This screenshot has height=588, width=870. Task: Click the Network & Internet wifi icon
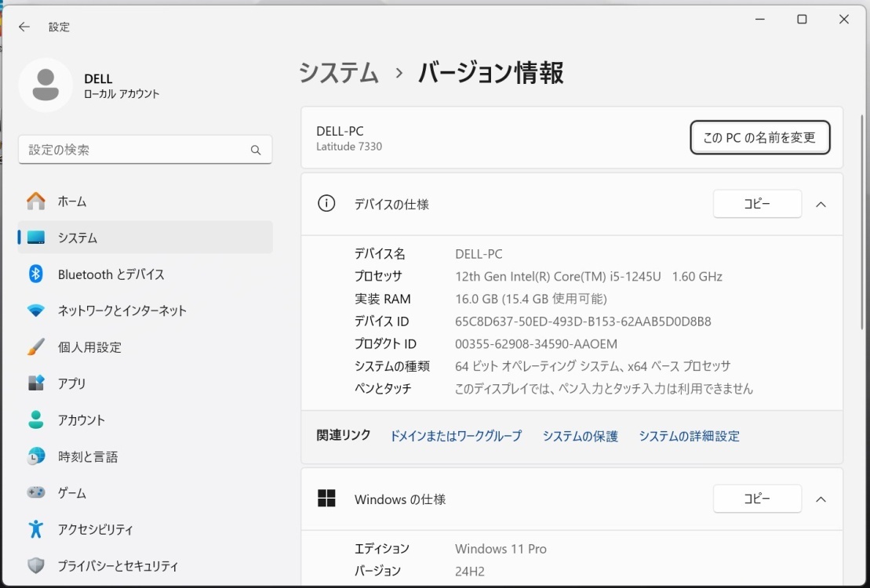point(36,310)
